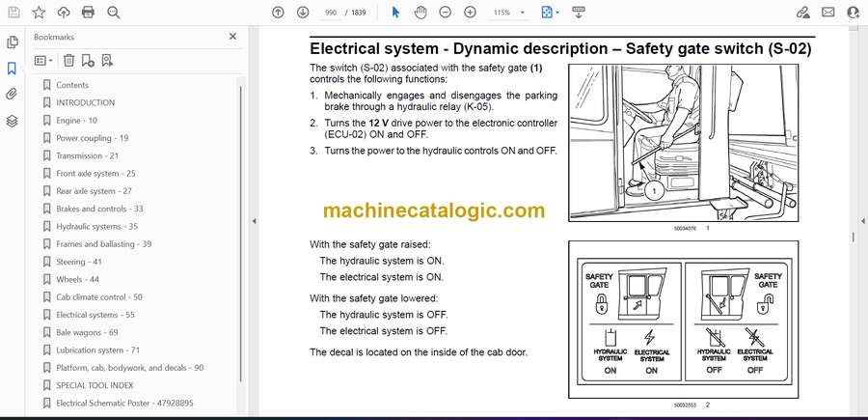Jump to Transmission - 21 bookmark
Viewport: 868px width, 420px height.
87,155
